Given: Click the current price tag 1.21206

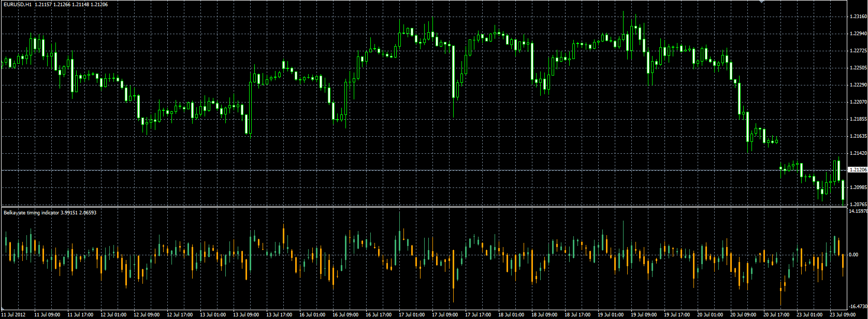Looking at the screenshot, I should coord(857,170).
